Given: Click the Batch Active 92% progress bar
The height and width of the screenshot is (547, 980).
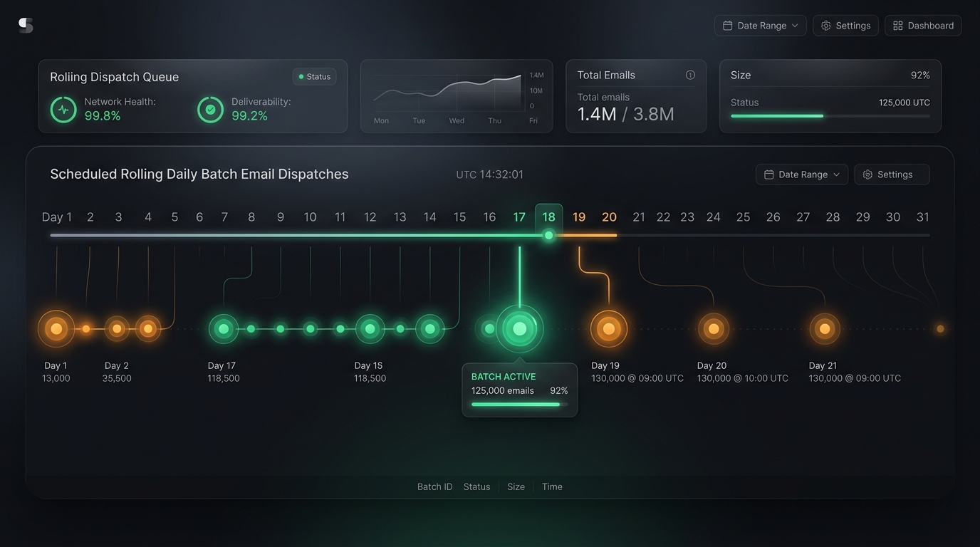Looking at the screenshot, I should point(520,405).
